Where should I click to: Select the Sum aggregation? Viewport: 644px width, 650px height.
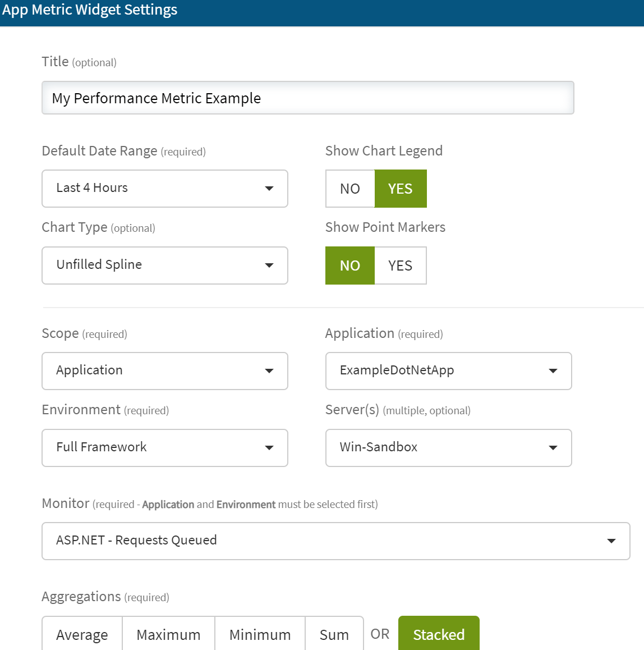[334, 634]
